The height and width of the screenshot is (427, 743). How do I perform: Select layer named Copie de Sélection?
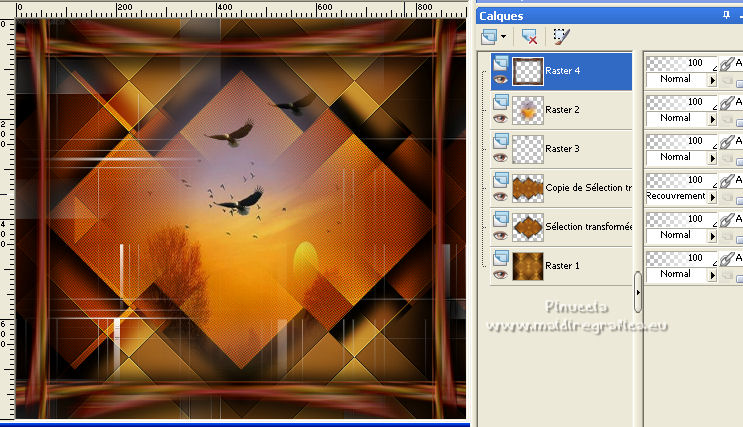588,188
